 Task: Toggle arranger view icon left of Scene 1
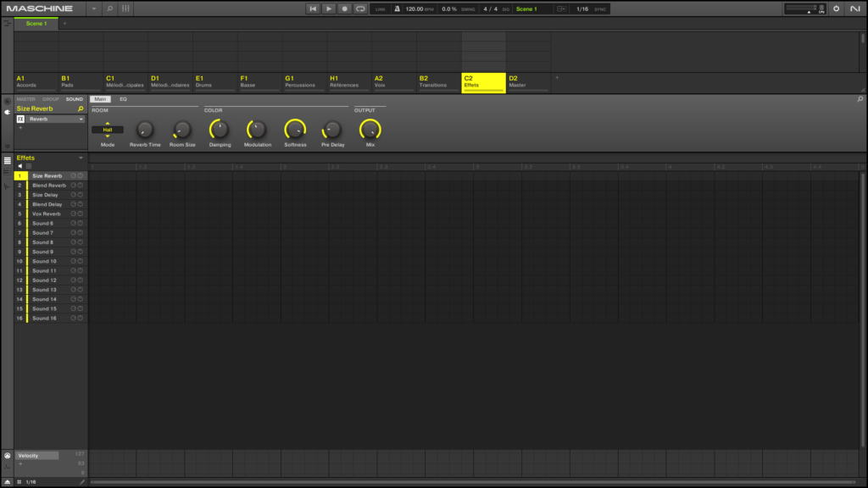(x=7, y=23)
